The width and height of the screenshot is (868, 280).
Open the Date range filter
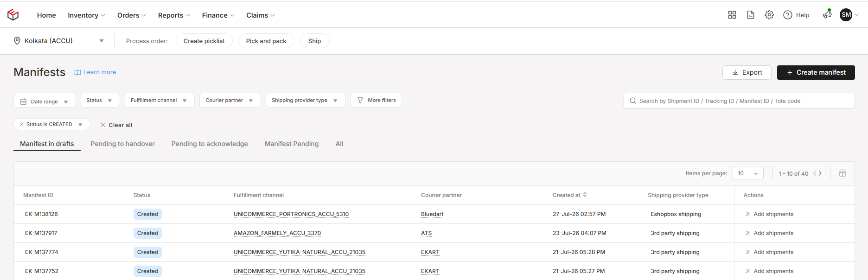coord(45,101)
